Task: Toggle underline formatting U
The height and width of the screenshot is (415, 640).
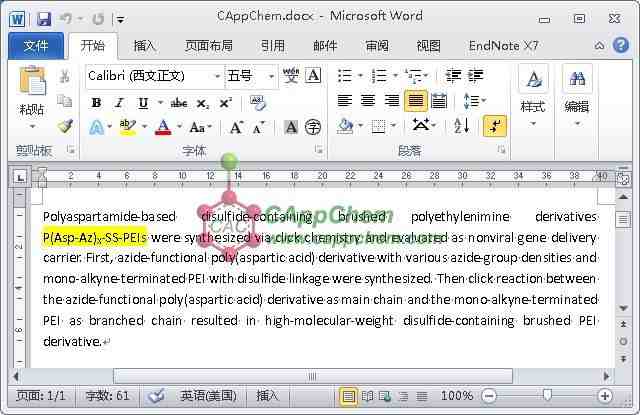Action: click(143, 103)
